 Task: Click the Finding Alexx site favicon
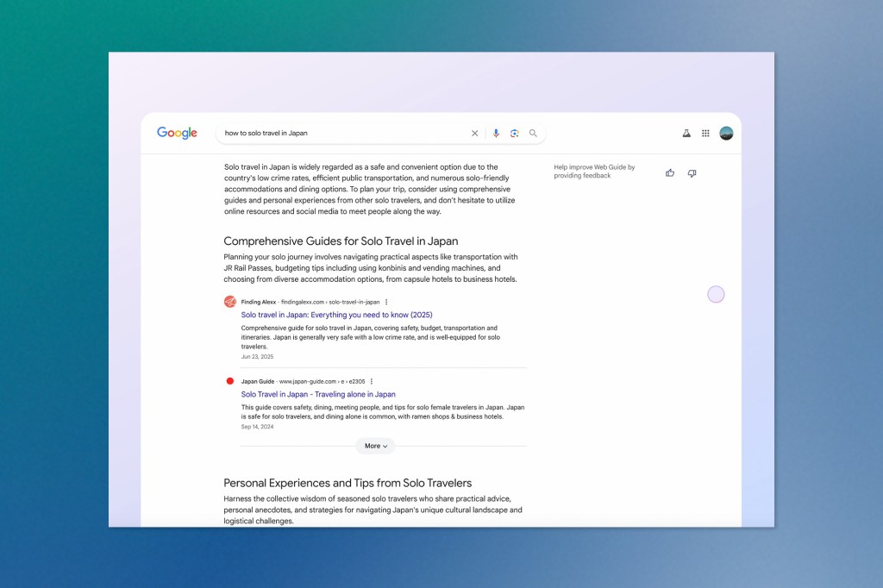(x=229, y=302)
